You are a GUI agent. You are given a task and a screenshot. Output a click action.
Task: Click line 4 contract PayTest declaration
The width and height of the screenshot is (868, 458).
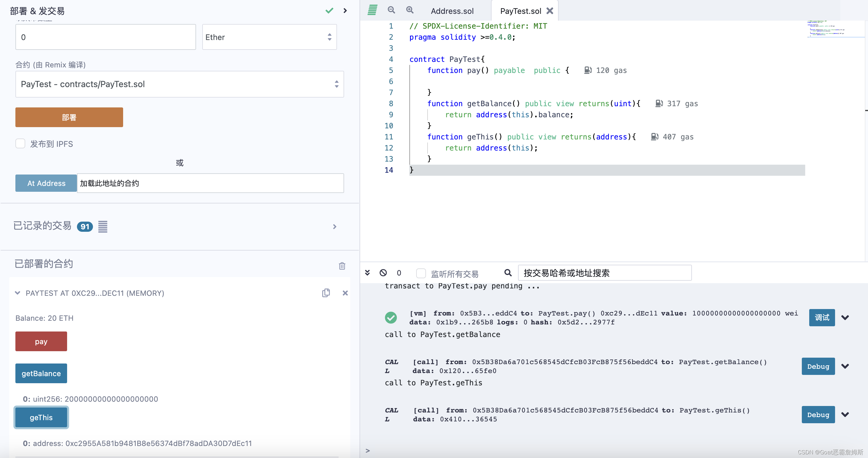[447, 59]
